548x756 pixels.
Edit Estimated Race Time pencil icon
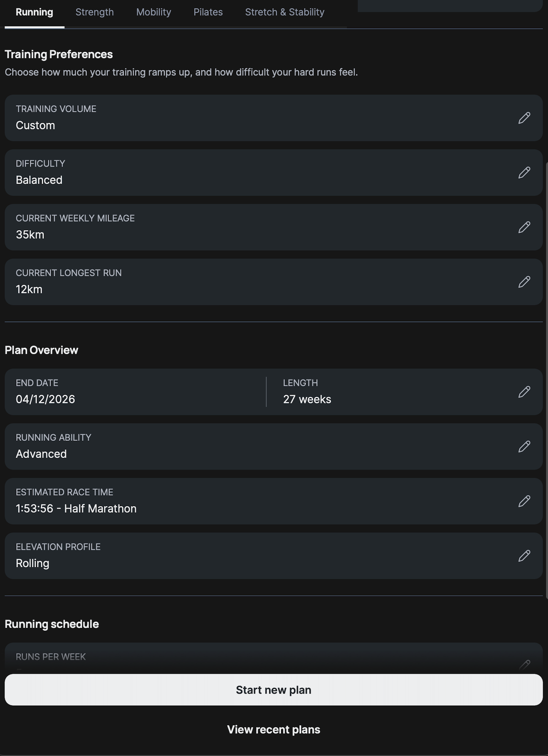pos(524,501)
